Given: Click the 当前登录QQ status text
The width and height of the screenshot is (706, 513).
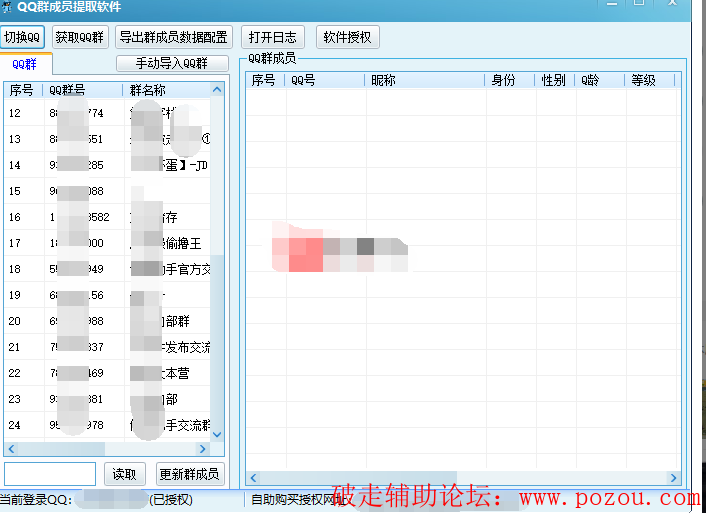Looking at the screenshot, I should [x=36, y=500].
